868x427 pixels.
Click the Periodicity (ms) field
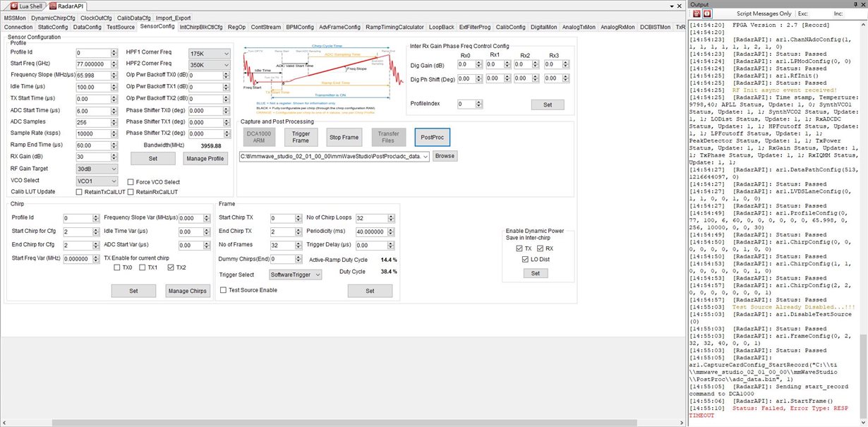pyautogui.click(x=374, y=231)
